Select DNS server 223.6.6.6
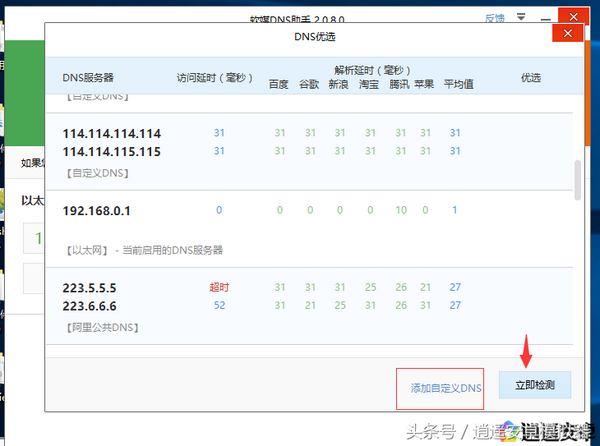The width and height of the screenshot is (600, 446). [89, 306]
